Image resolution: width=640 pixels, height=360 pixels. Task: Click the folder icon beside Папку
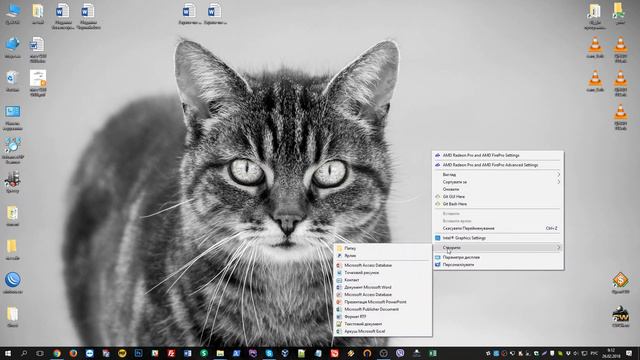pos(339,248)
